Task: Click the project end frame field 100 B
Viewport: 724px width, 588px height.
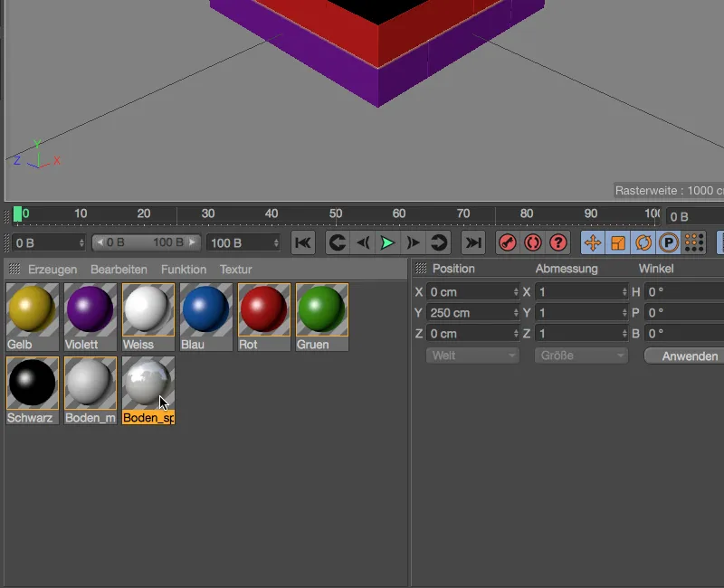Action: click(x=243, y=242)
